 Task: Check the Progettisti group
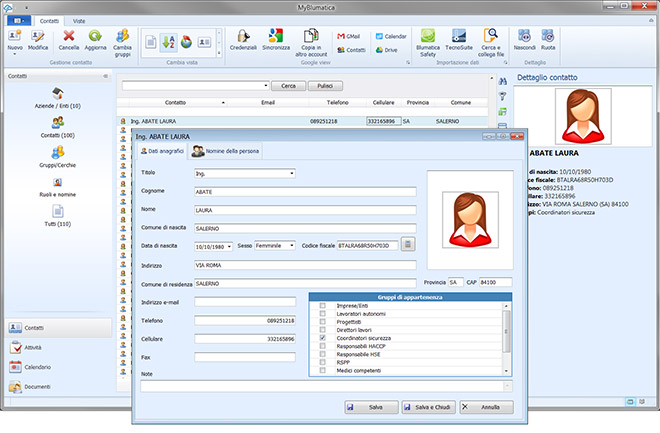(322, 321)
